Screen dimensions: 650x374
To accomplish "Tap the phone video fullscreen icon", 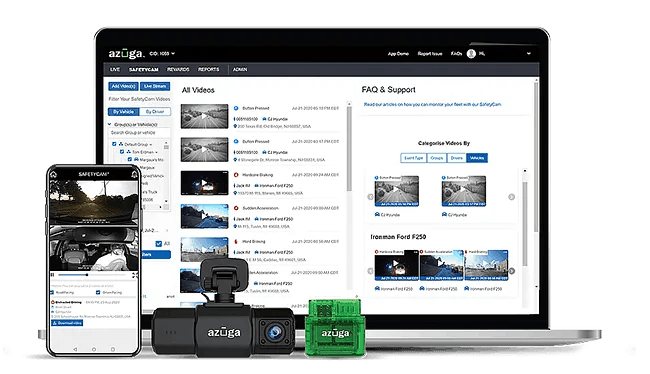I will click(x=135, y=275).
